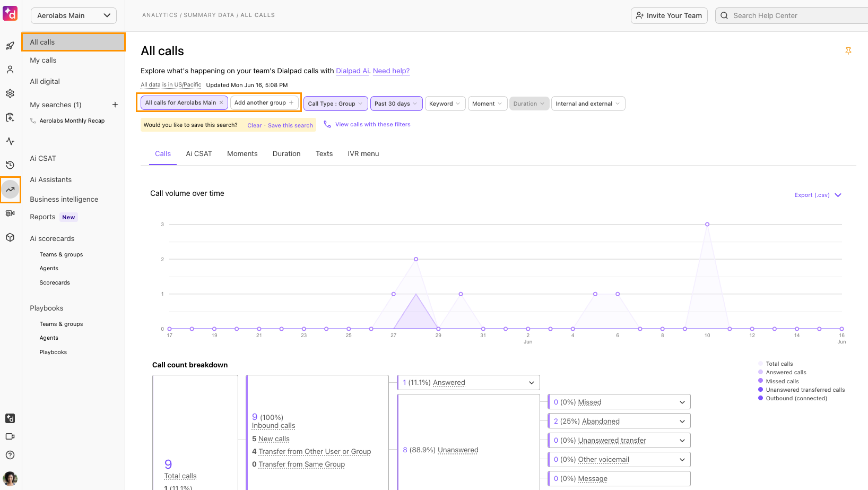Select My calls in the sidebar
868x490 pixels.
pos(43,60)
